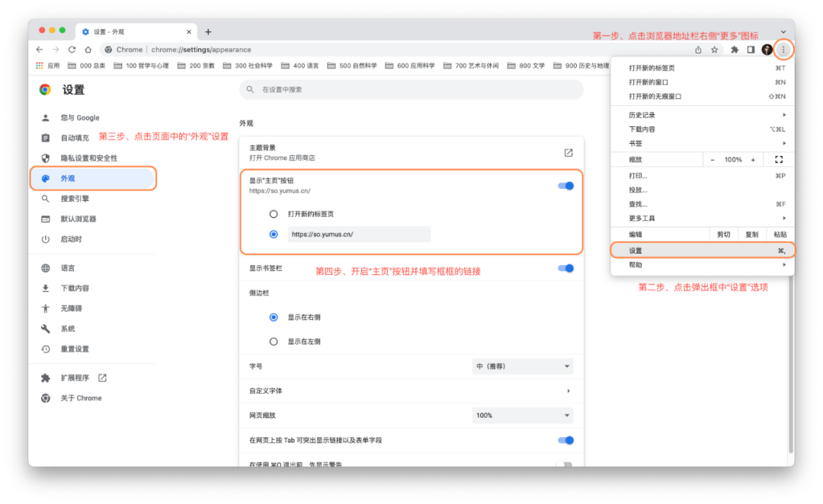
Task: Choose 打开新的标签页 menu item
Action: click(x=703, y=68)
